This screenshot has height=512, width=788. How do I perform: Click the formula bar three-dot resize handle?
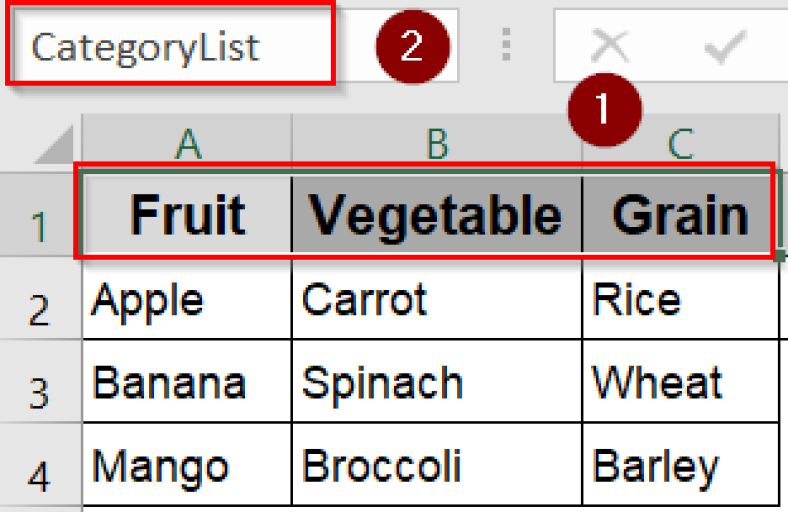click(x=507, y=46)
